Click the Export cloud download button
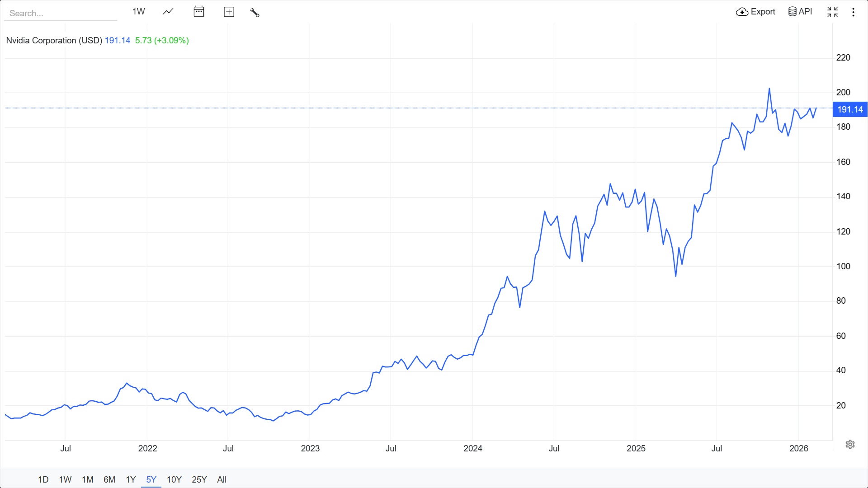Screen dimensions: 868x488 (755, 12)
